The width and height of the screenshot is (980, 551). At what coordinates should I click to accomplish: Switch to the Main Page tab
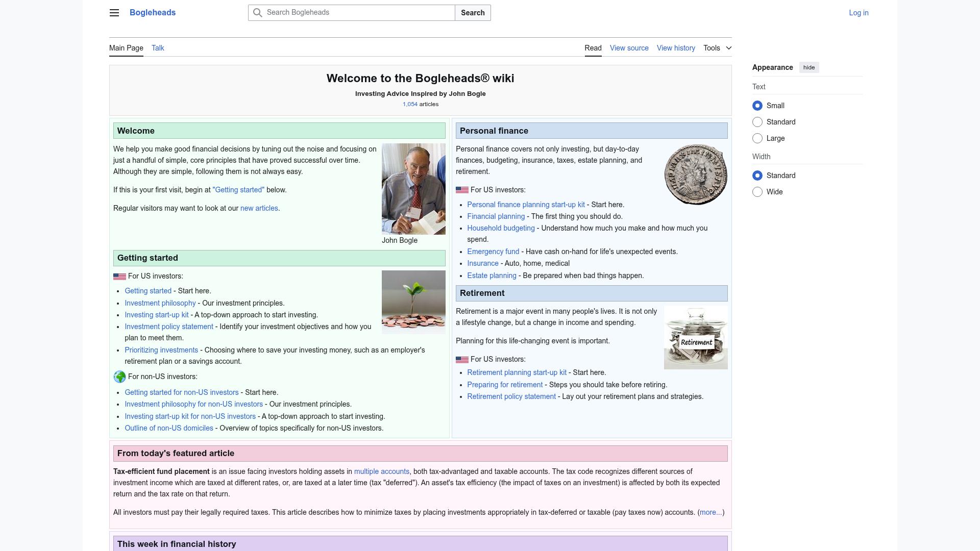click(x=126, y=48)
